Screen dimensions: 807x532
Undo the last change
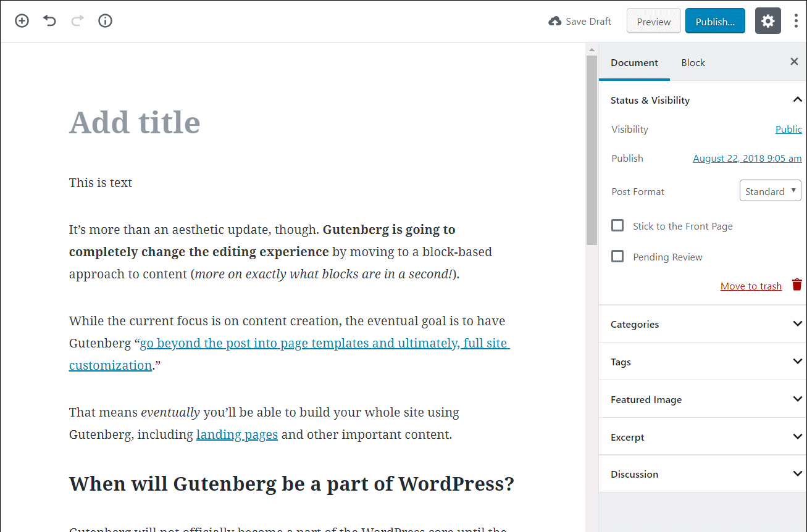(x=49, y=21)
